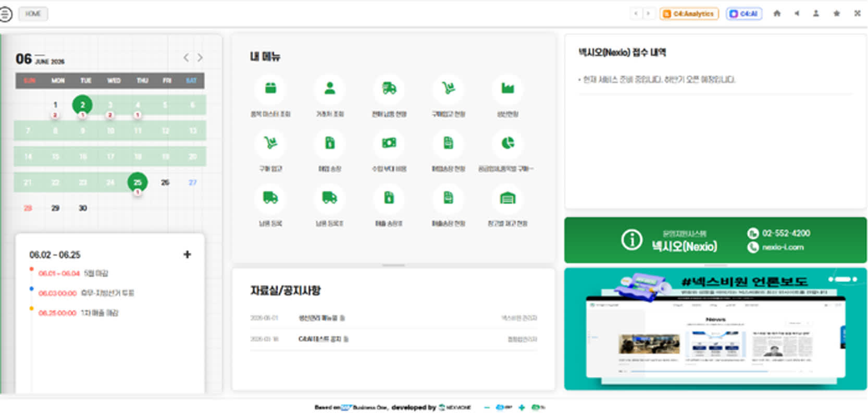Open the box icon 품목 마스터 조회
The height and width of the screenshot is (417, 868).
270,89
